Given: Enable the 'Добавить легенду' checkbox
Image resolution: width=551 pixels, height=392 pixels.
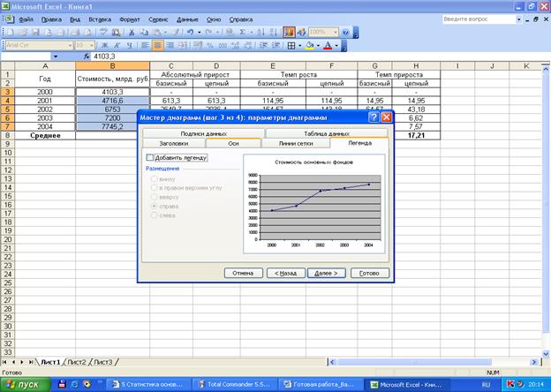Looking at the screenshot, I should pyautogui.click(x=149, y=157).
